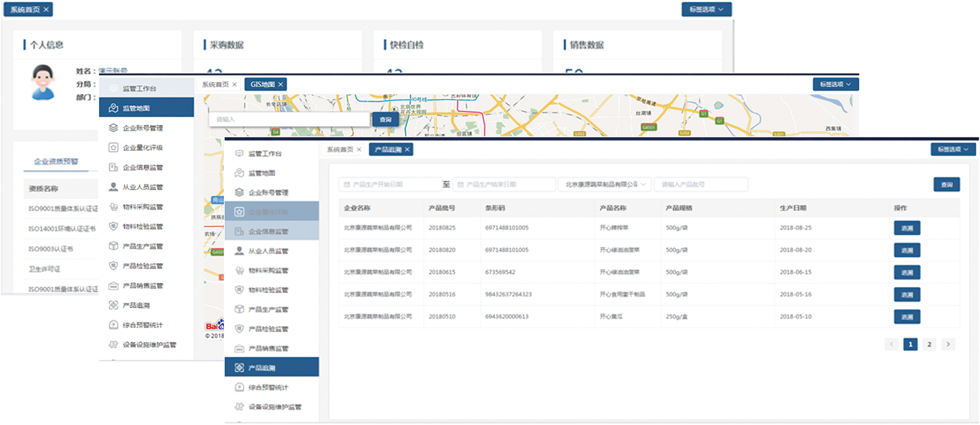Click the 请输入产品批号 input field
This screenshot has height=425, width=980.
point(701,185)
